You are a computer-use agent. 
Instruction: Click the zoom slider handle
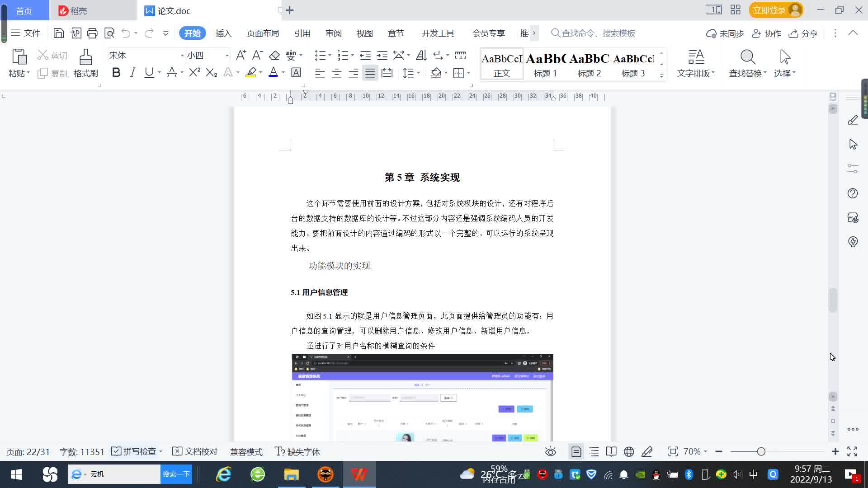(x=761, y=451)
